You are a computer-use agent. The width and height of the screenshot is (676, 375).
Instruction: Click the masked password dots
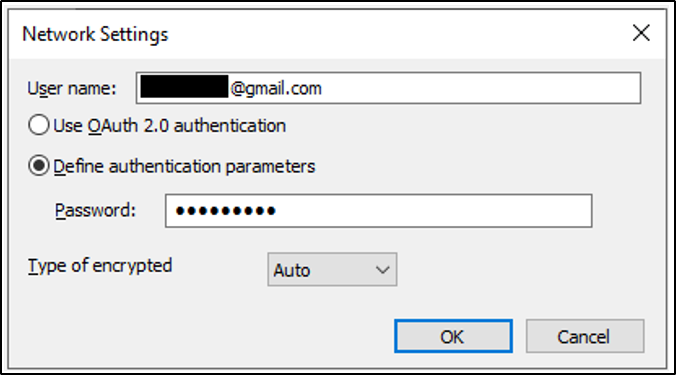pyautogui.click(x=225, y=211)
